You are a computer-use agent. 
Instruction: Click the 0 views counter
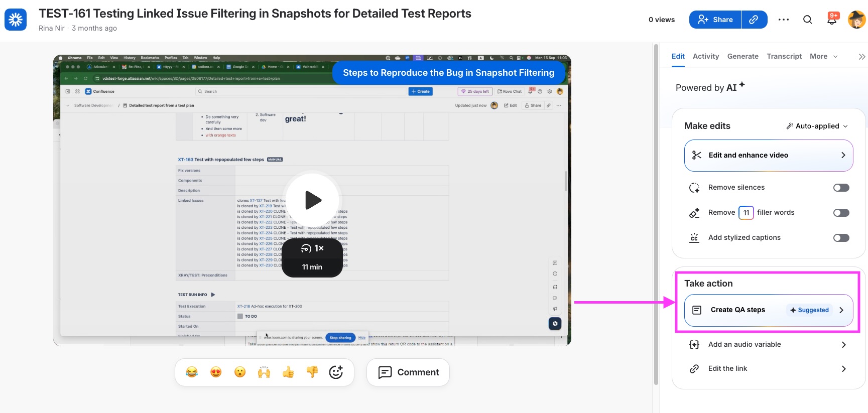click(x=662, y=20)
